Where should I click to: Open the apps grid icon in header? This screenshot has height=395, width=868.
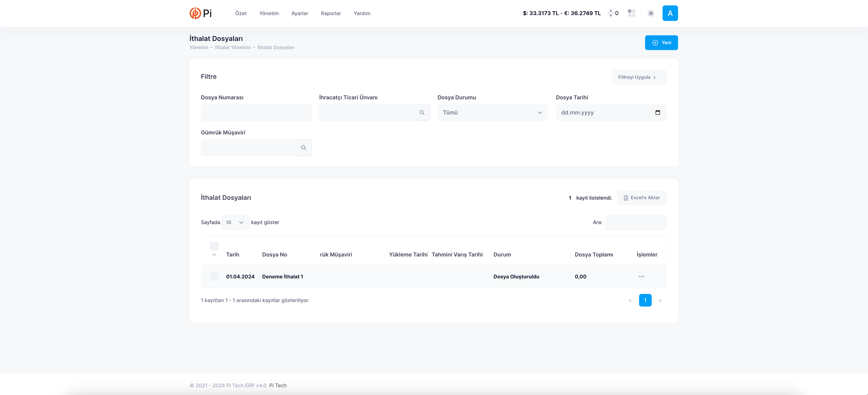coord(632,13)
